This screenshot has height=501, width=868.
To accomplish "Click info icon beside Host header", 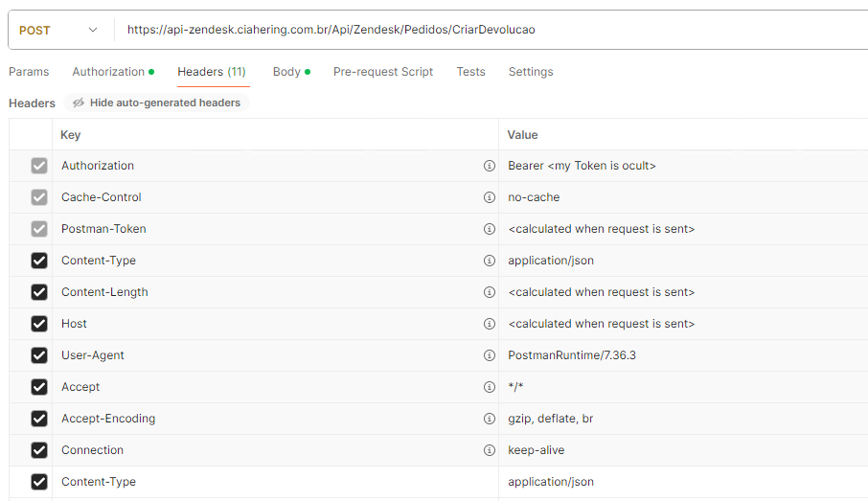I will pyautogui.click(x=490, y=324).
